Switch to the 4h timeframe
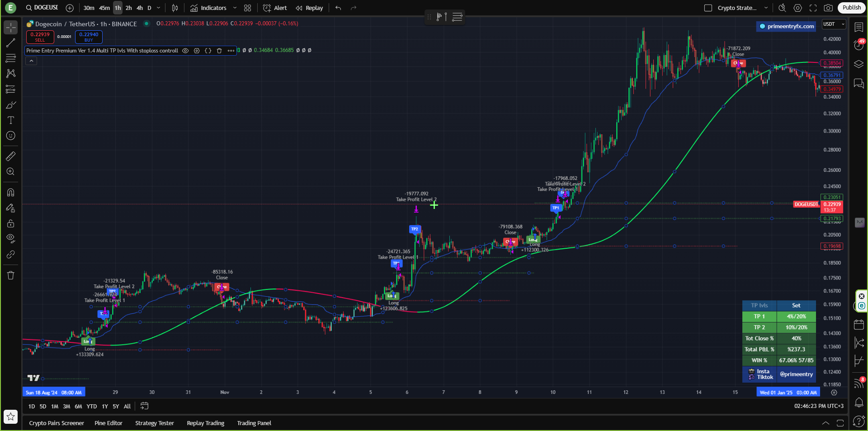The image size is (868, 431). coord(140,8)
